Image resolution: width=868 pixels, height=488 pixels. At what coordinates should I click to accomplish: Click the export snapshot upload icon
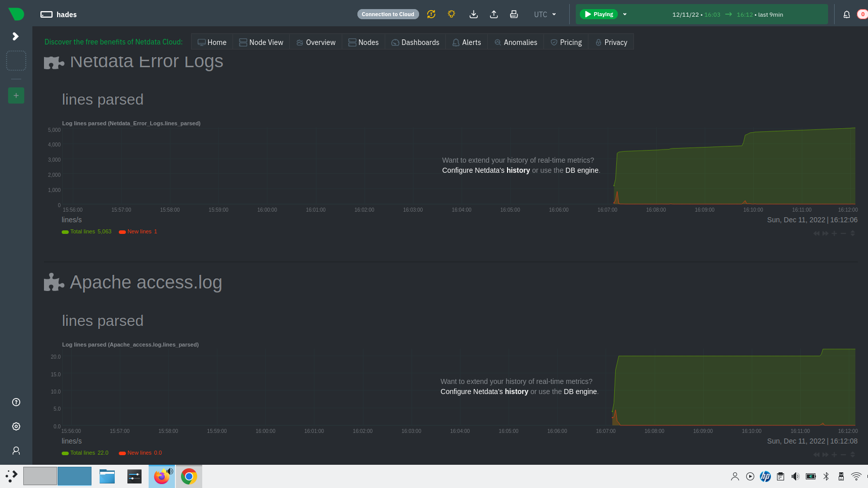[x=494, y=14]
